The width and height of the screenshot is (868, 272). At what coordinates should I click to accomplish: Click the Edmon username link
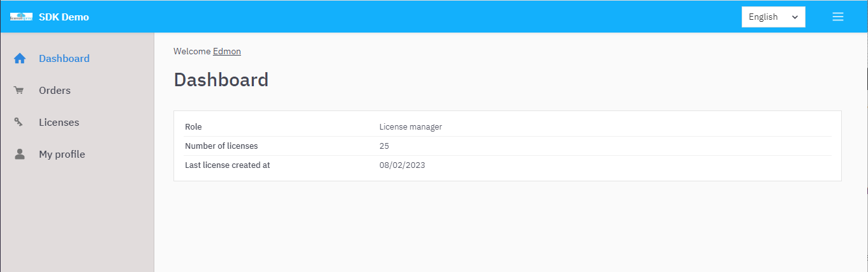(x=227, y=51)
